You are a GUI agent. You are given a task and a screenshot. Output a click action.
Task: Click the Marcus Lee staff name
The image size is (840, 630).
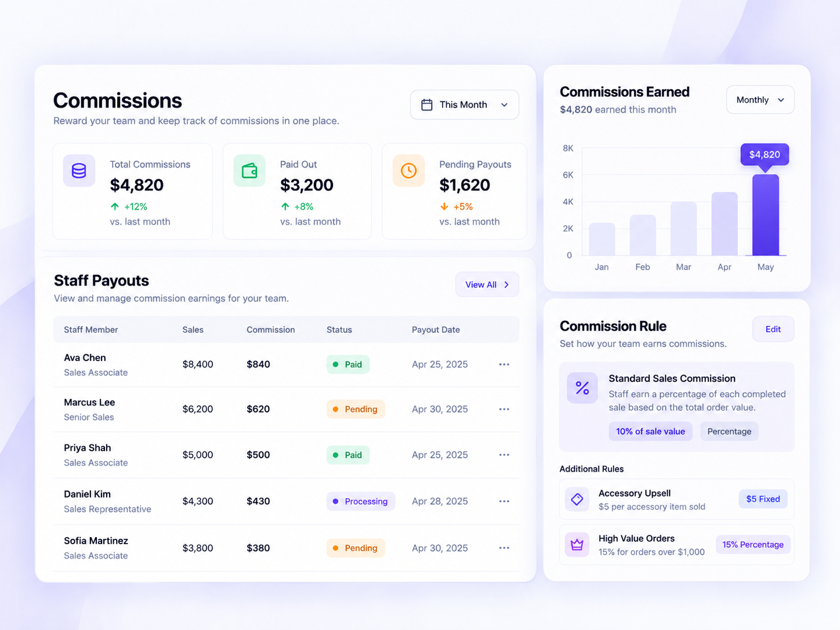pos(89,403)
